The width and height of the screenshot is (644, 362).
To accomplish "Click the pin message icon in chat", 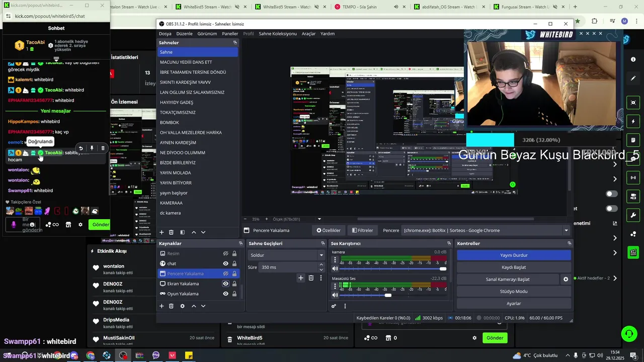I will tap(92, 148).
